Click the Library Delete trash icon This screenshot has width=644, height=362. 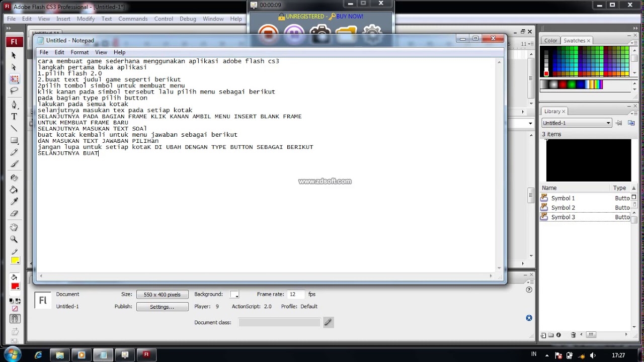pyautogui.click(x=573, y=335)
